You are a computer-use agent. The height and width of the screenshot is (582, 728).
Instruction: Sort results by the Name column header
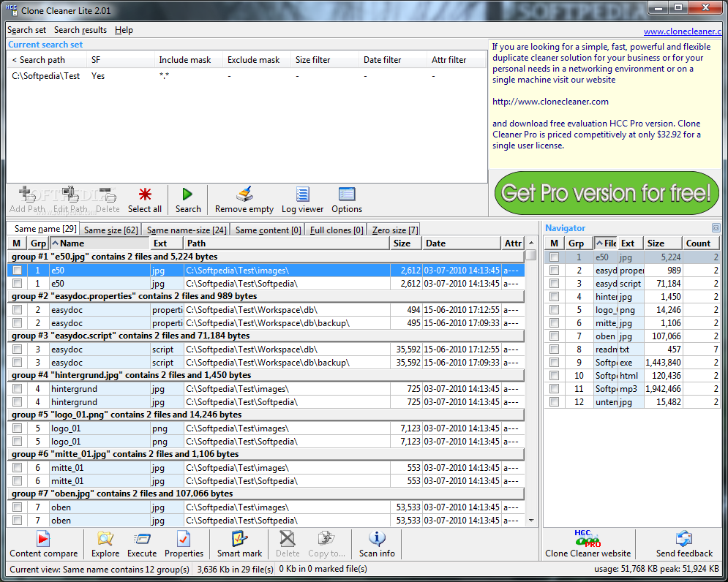(x=100, y=243)
